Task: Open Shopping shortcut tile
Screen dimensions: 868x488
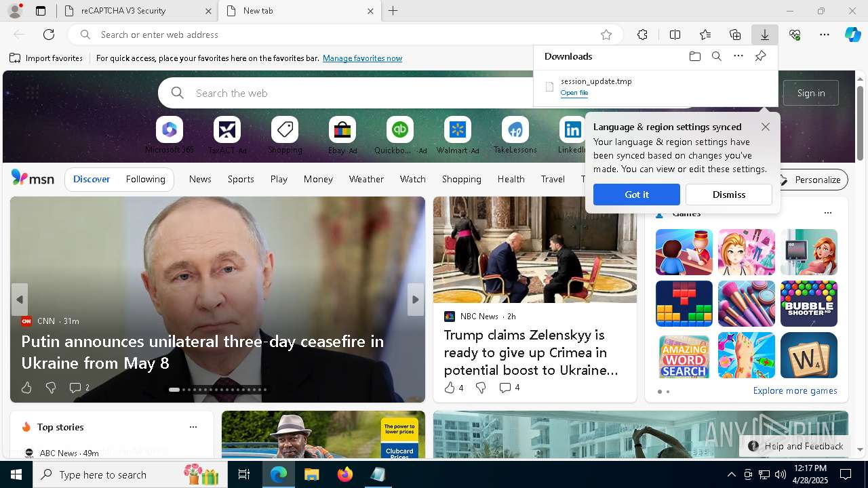Action: [x=285, y=129]
